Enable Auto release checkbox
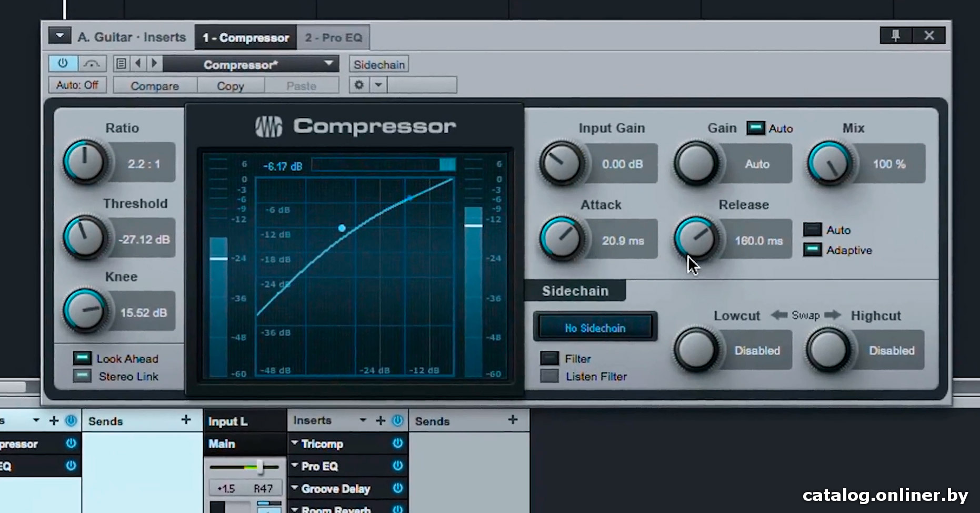Screen dimensions: 980x513 point(812,229)
